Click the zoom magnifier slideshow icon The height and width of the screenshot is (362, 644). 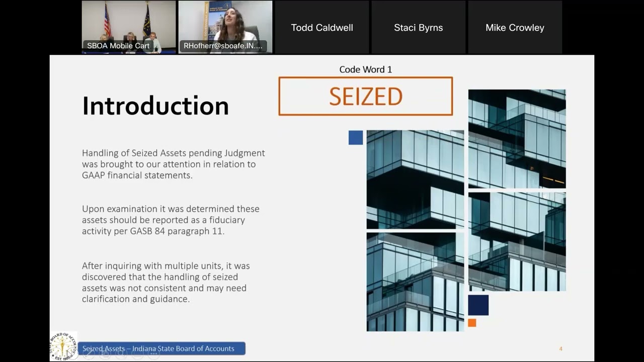pos(121,353)
